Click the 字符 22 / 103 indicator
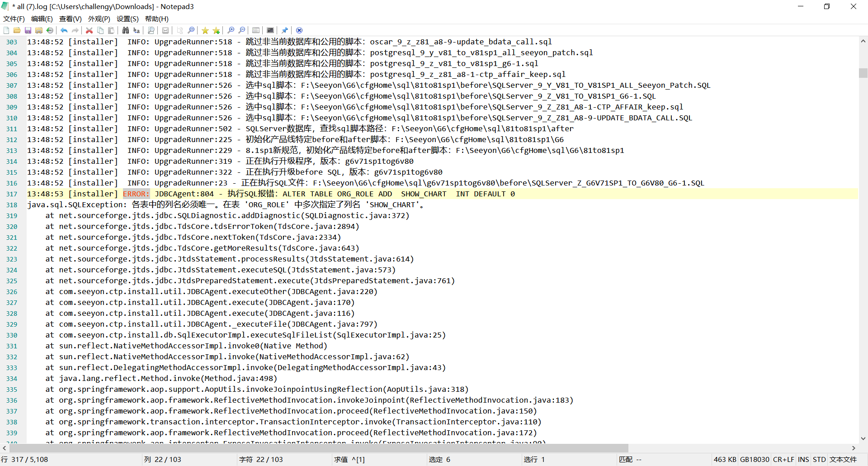This screenshot has height=466, width=868. click(261, 460)
